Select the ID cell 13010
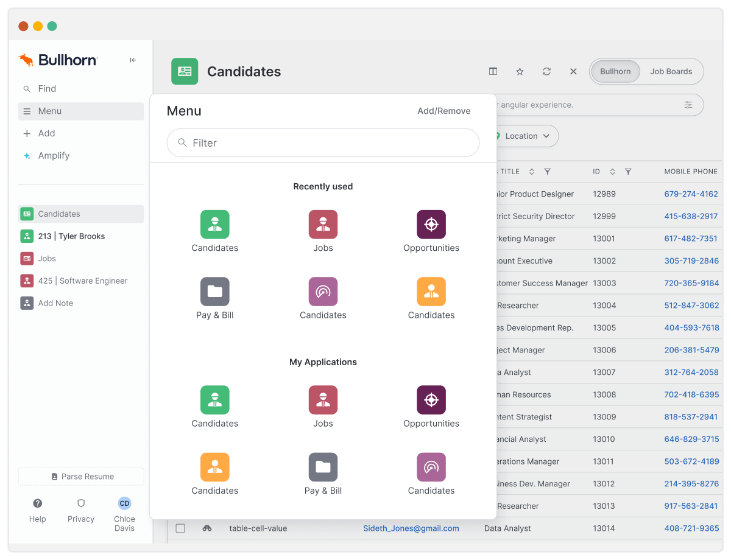Viewport: 731px width, 560px height. click(604, 439)
